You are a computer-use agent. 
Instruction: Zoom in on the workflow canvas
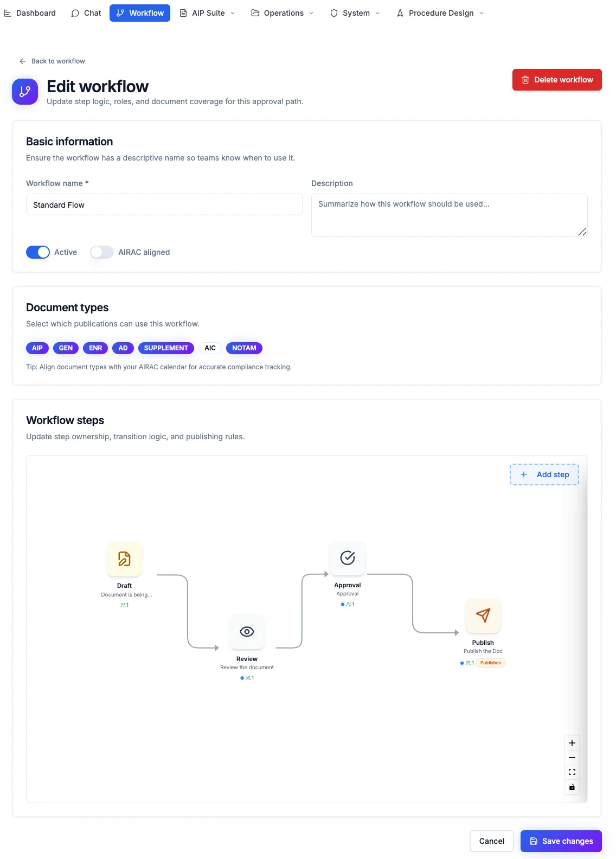point(572,743)
